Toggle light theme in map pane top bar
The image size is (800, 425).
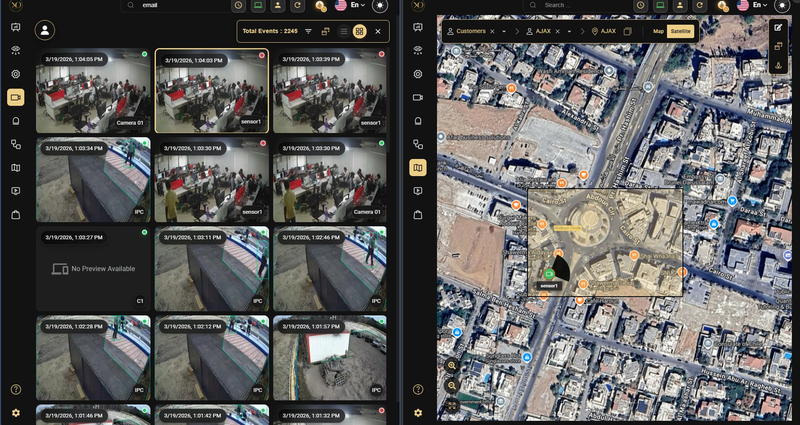click(x=782, y=6)
